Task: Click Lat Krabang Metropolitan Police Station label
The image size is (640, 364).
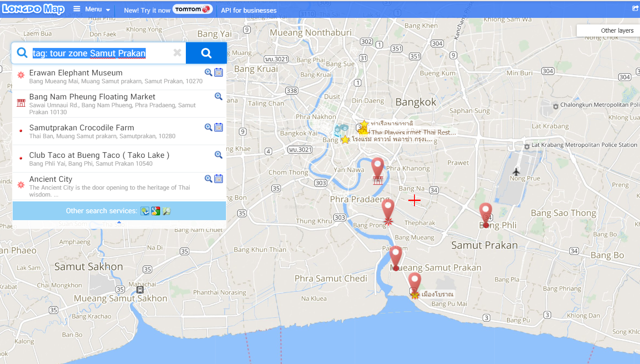Action: click(584, 145)
